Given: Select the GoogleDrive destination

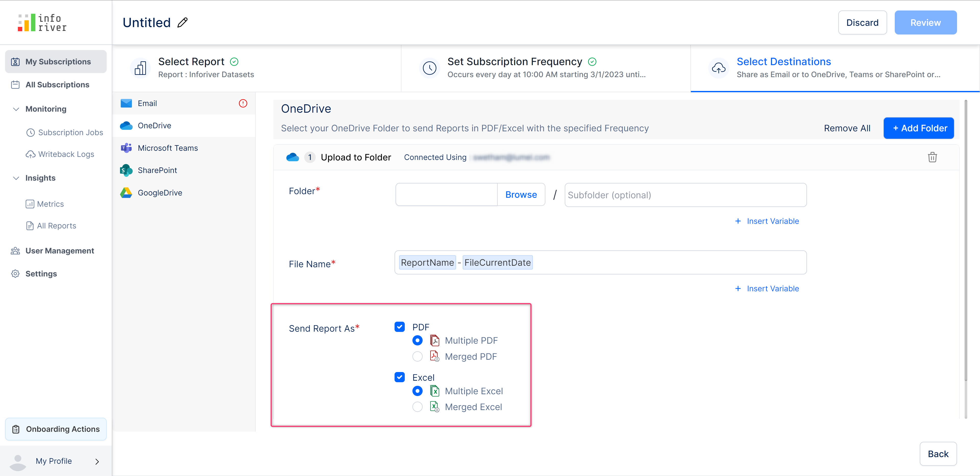Looking at the screenshot, I should coord(160,193).
